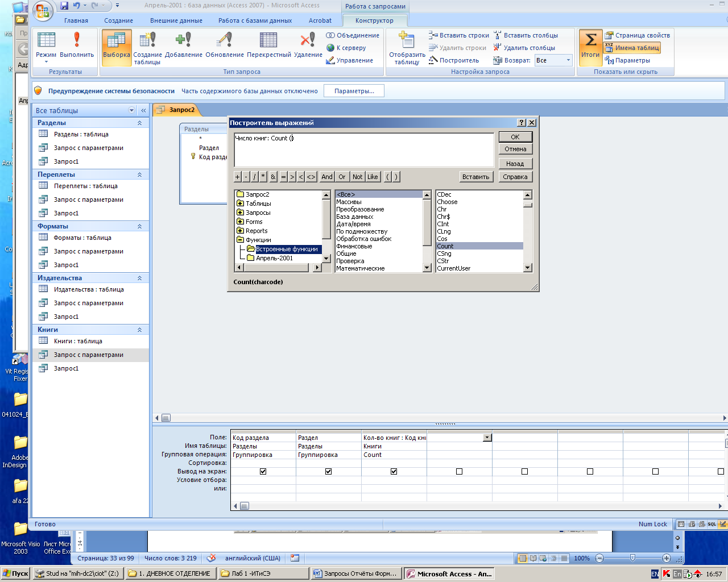Click Параметры in show/hide group

[627, 60]
